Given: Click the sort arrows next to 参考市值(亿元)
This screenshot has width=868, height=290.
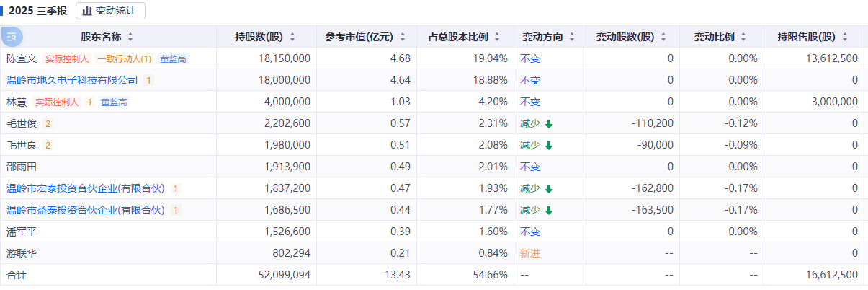Looking at the screenshot, I should (x=403, y=37).
